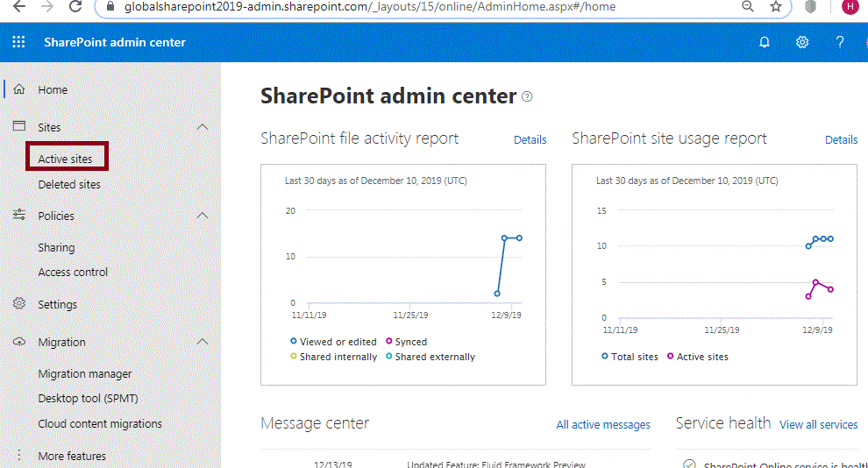This screenshot has width=868, height=468.
Task: Open site usage report Details link
Action: (x=841, y=140)
